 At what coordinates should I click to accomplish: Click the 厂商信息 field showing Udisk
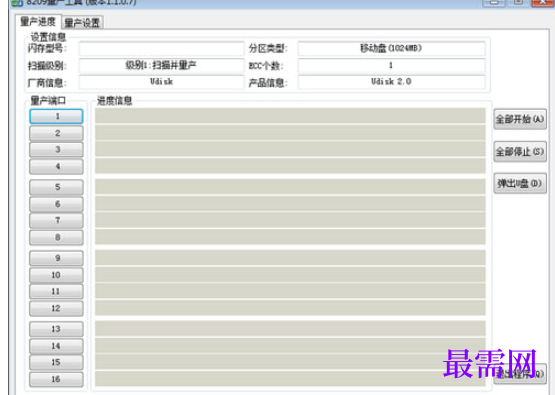point(161,82)
